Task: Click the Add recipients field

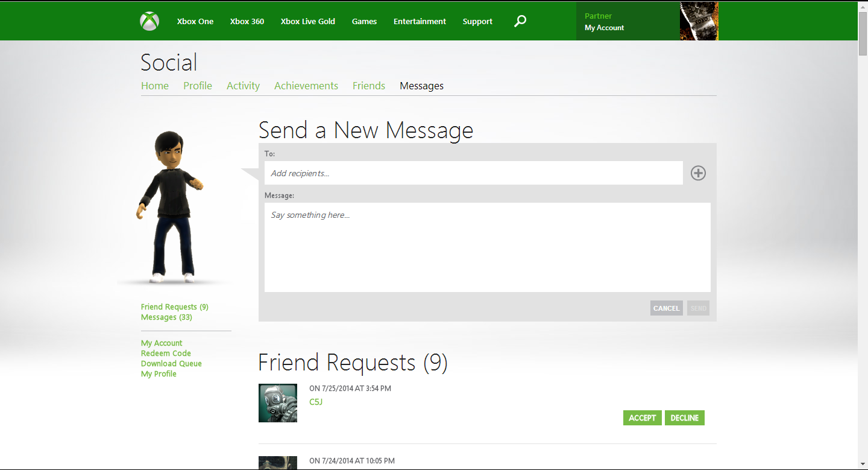Action: pyautogui.click(x=474, y=173)
